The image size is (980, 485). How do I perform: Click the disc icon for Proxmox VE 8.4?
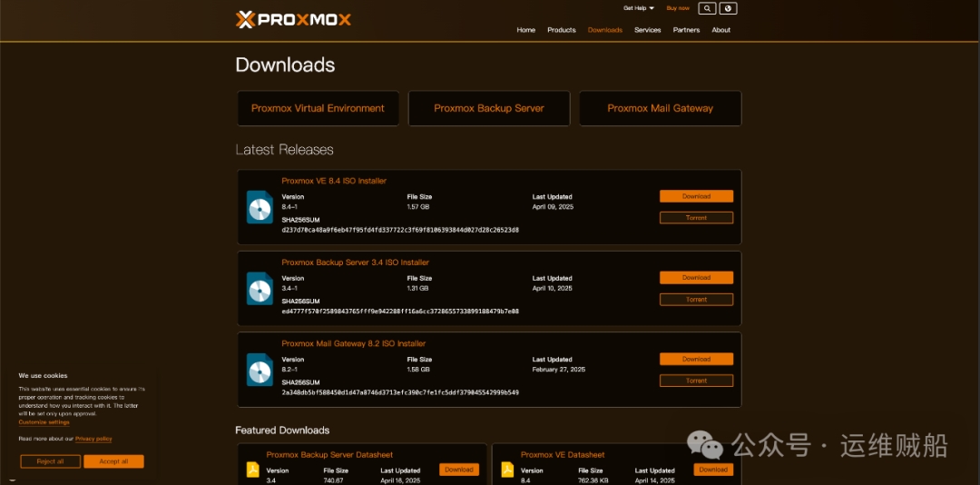tap(260, 207)
